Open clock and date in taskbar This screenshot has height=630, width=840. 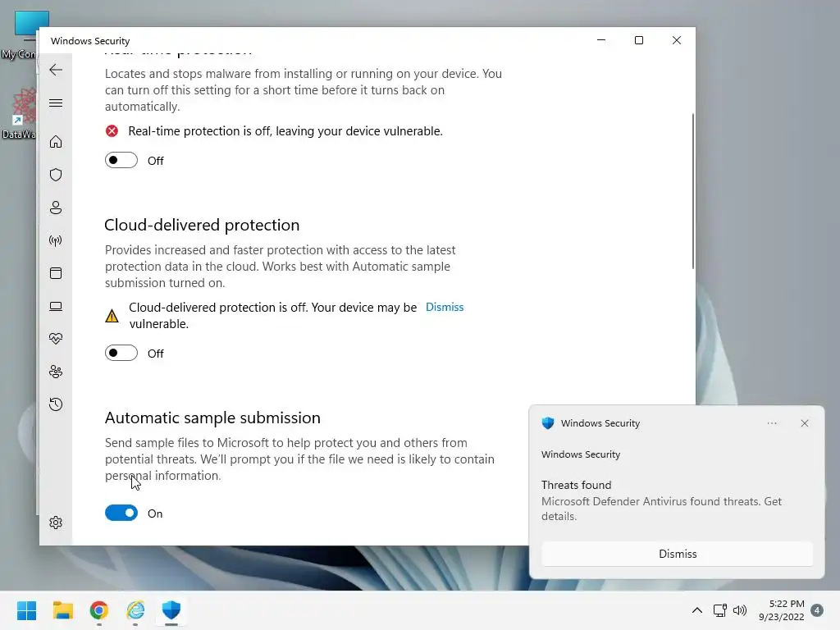point(782,610)
